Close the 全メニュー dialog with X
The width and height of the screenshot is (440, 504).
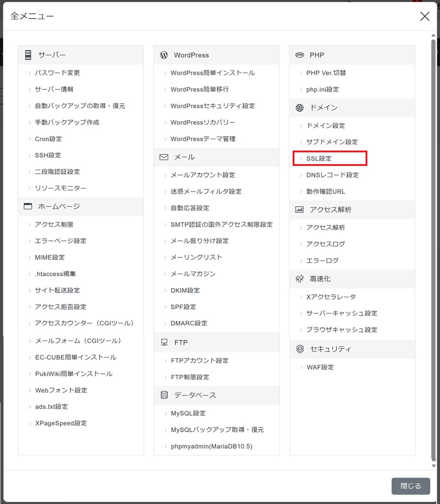[x=425, y=16]
